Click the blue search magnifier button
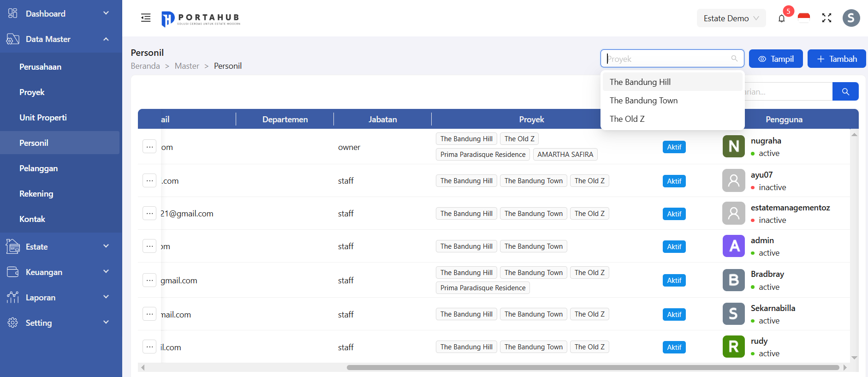The image size is (868, 377). (845, 91)
